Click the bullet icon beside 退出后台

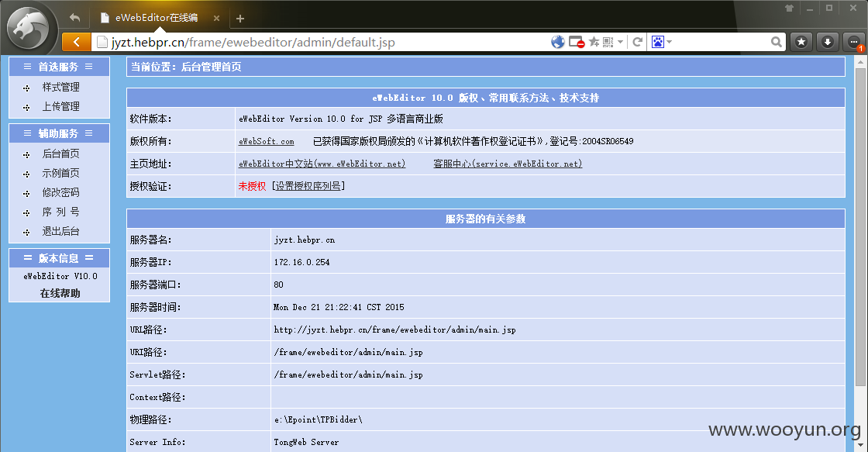click(x=26, y=232)
